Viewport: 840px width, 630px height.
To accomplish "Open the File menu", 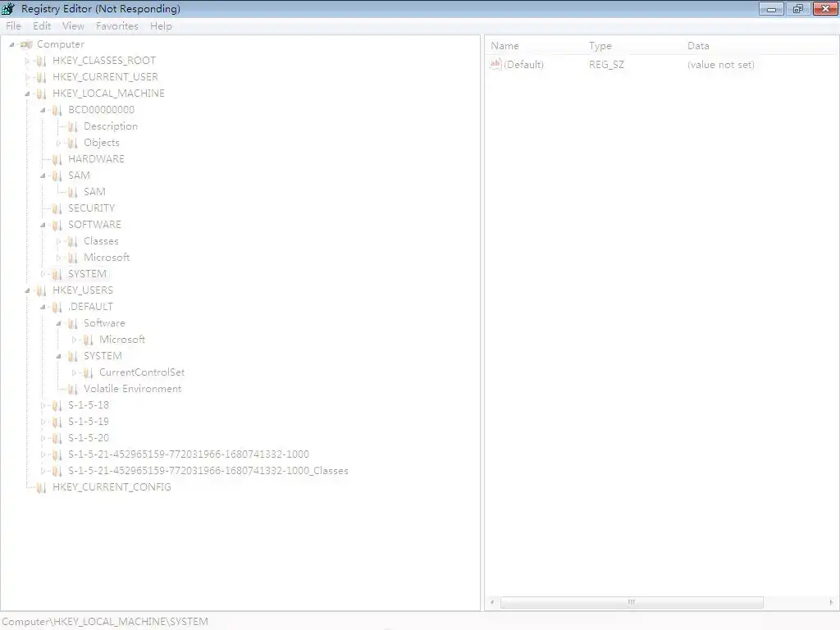I will 13,25.
